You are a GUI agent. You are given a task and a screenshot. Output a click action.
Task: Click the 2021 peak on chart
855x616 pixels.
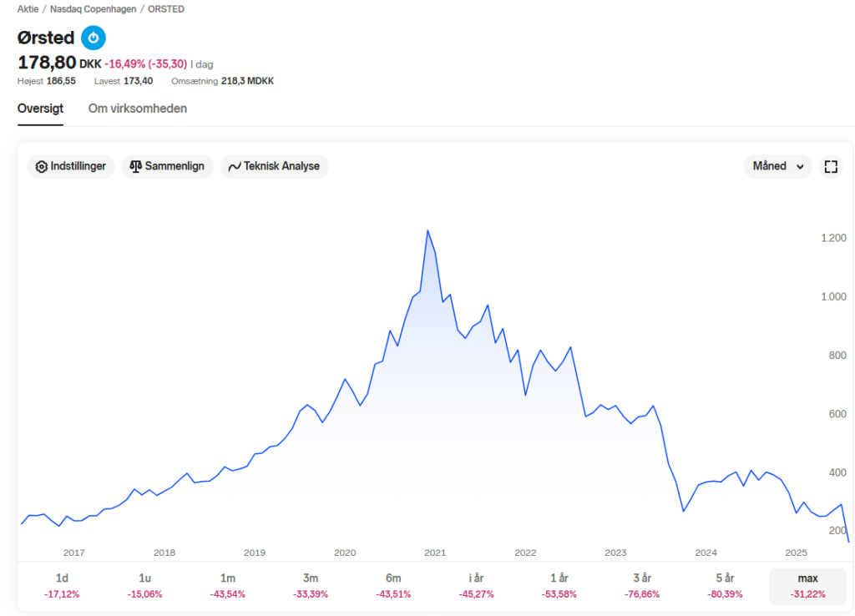427,231
